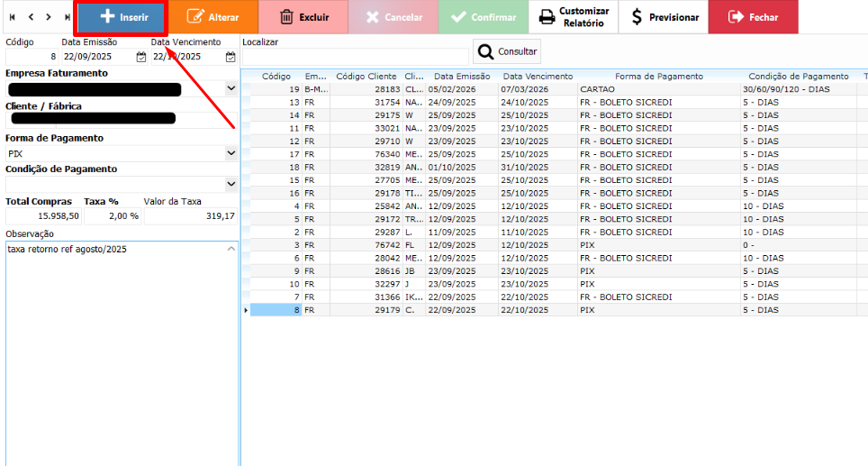Click the Consultar search button
The image size is (868, 466).
[507, 51]
